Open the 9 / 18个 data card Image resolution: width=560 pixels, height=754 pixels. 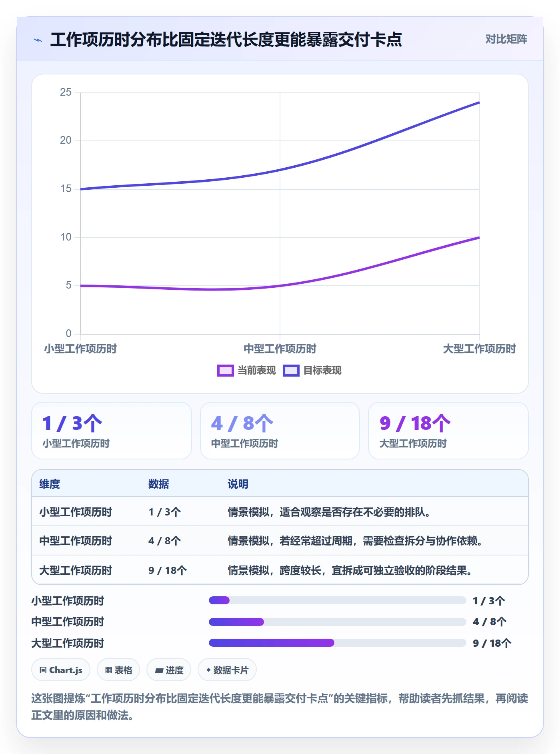(x=448, y=431)
